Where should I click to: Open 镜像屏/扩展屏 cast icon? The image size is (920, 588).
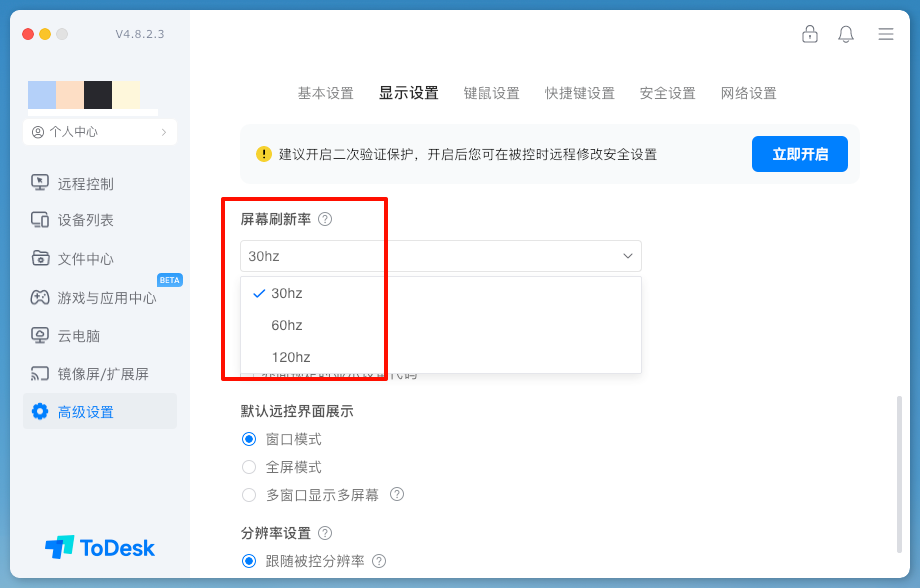(x=40, y=374)
